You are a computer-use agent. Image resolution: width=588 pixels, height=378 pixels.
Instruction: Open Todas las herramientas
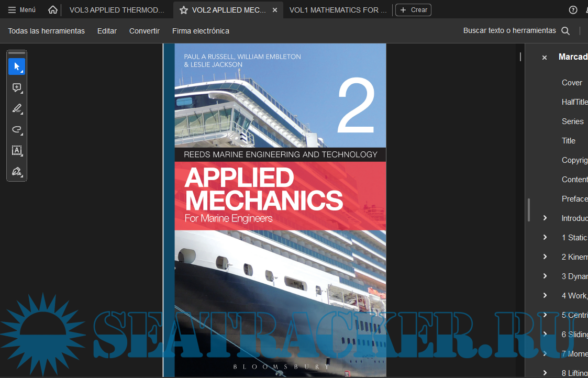[46, 31]
